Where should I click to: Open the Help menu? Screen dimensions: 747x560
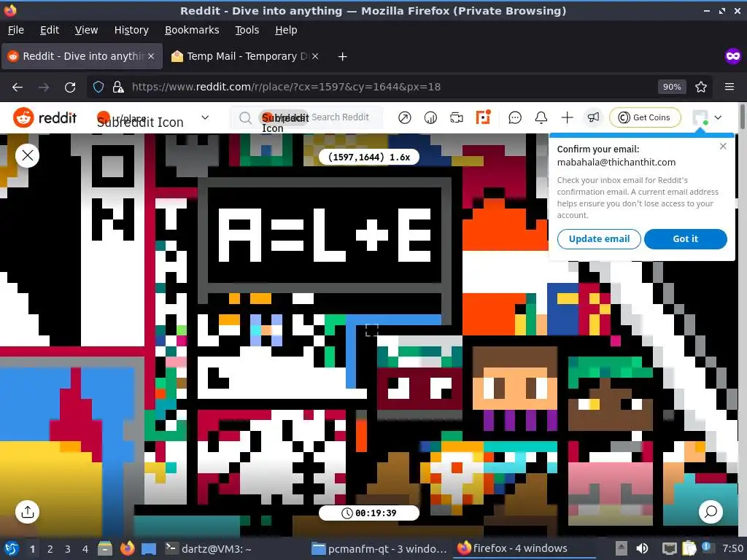click(x=286, y=30)
